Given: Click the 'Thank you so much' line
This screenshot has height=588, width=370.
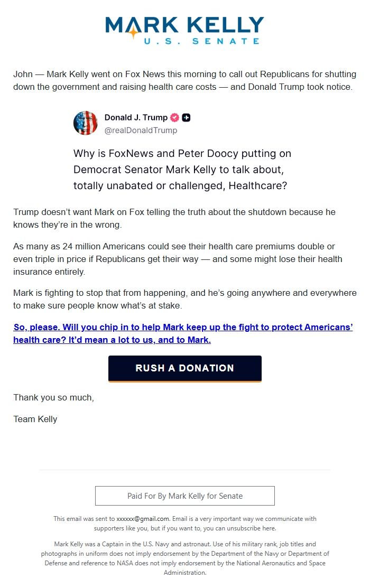Looking at the screenshot, I should click(53, 397).
